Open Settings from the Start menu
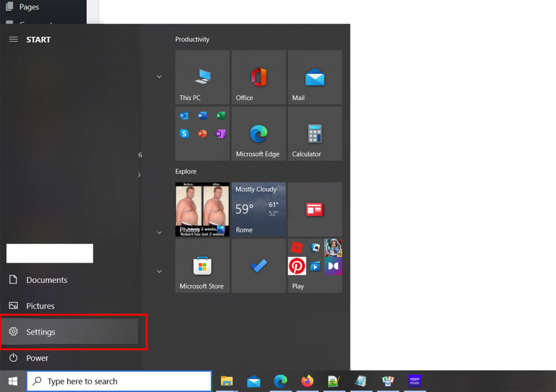The width and height of the screenshot is (556, 392). coord(41,332)
